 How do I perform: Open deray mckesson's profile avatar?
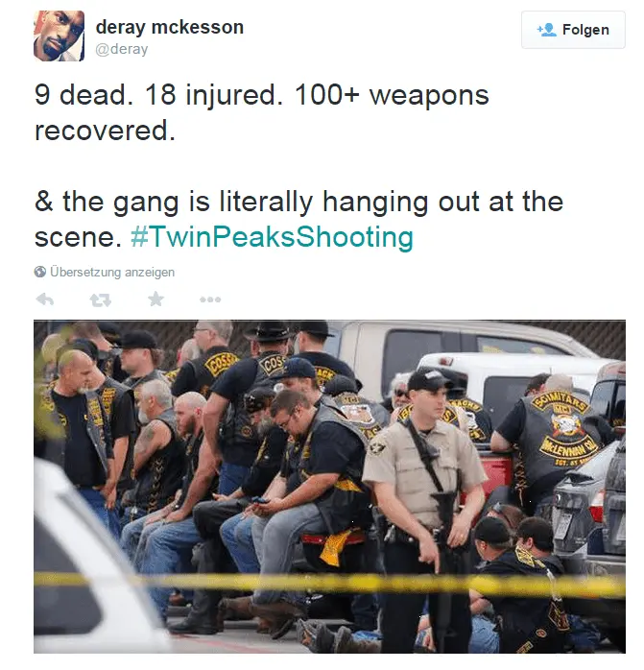(59, 36)
